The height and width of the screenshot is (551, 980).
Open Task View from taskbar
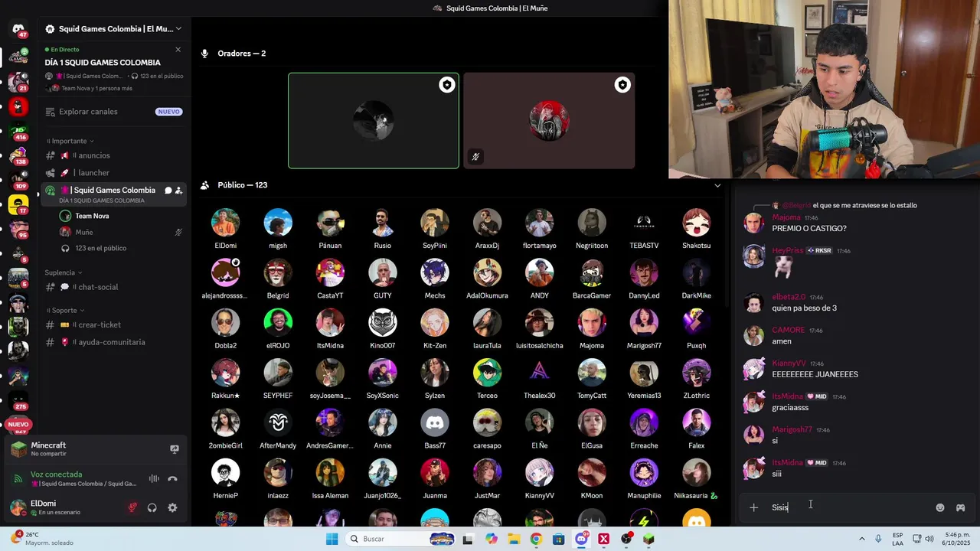[x=468, y=539]
